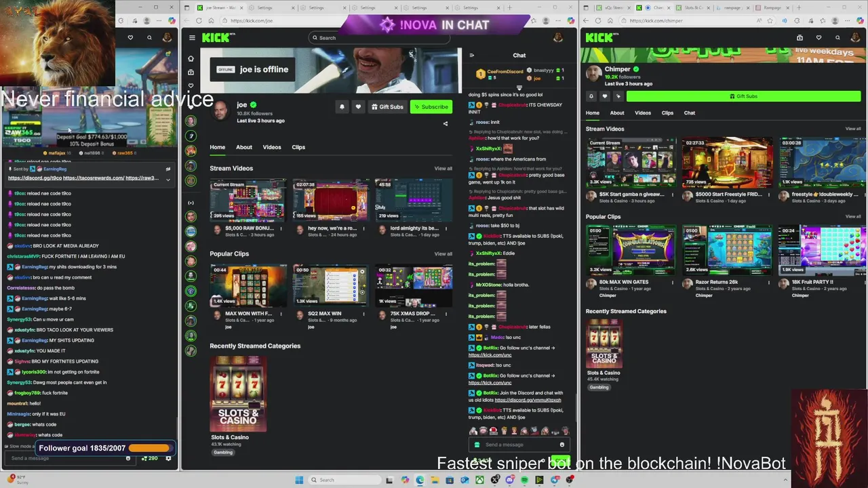Open Chimper's $5000 Start Freestyle FRID... video thumbnail
This screenshot has width=868, height=488.
(727, 163)
